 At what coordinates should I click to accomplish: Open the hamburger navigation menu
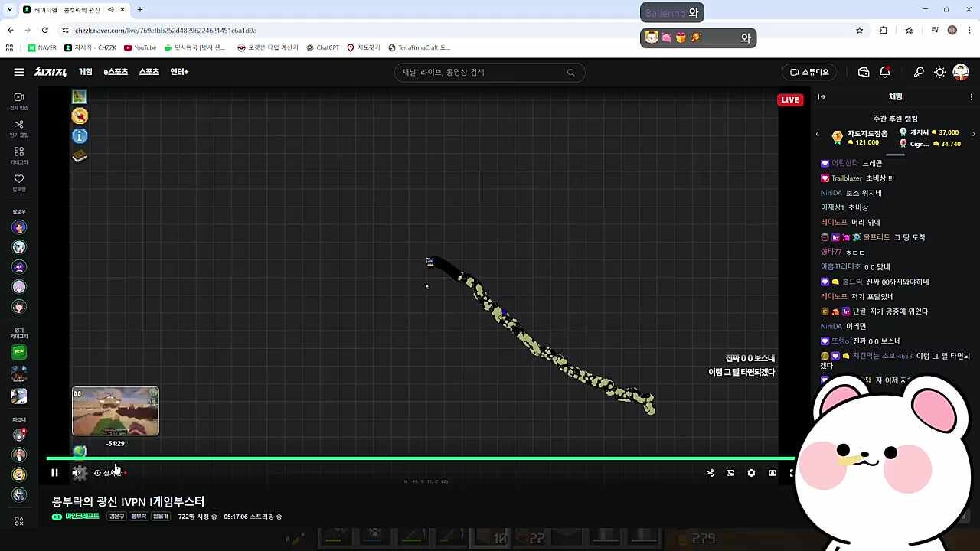pyautogui.click(x=19, y=72)
